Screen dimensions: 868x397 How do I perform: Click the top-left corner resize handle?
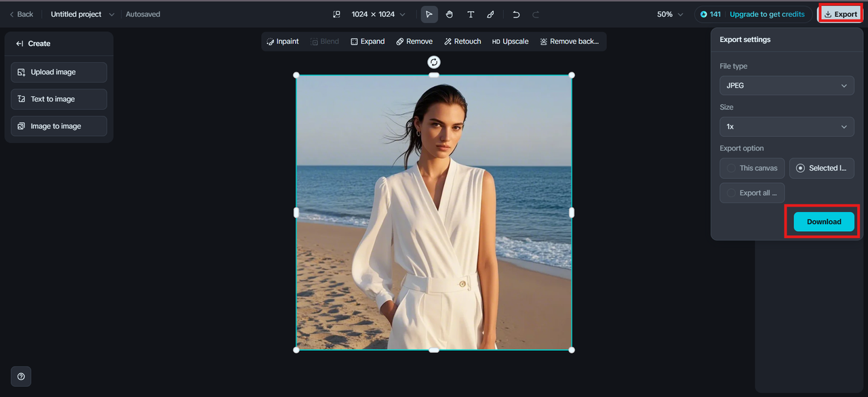(296, 75)
